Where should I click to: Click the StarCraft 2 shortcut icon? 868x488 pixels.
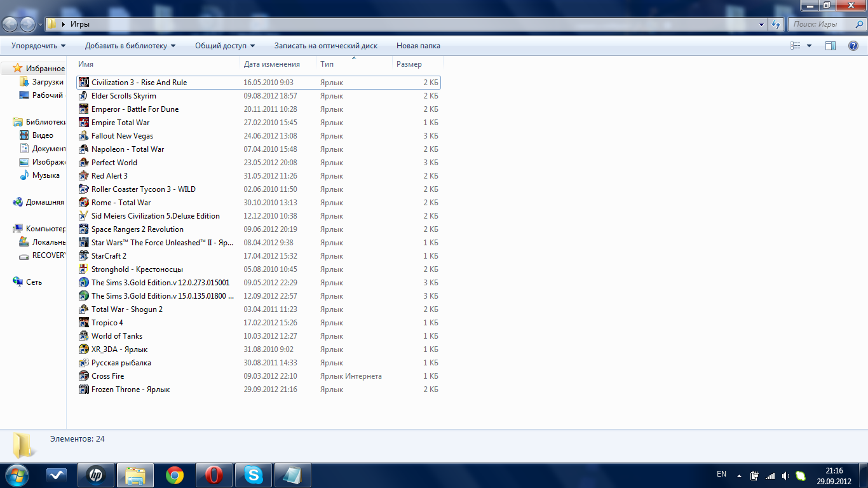pos(83,256)
